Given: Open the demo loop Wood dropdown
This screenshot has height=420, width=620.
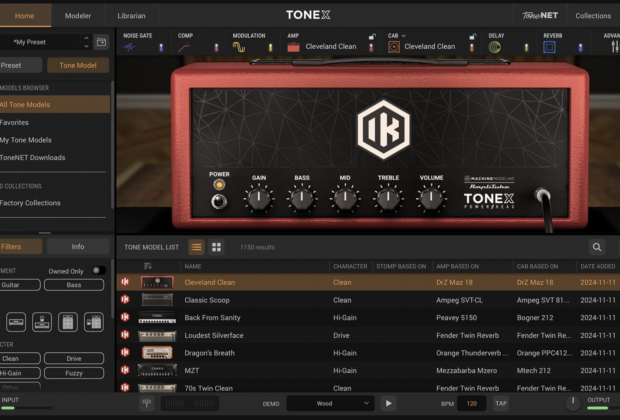Looking at the screenshot, I should [x=330, y=403].
